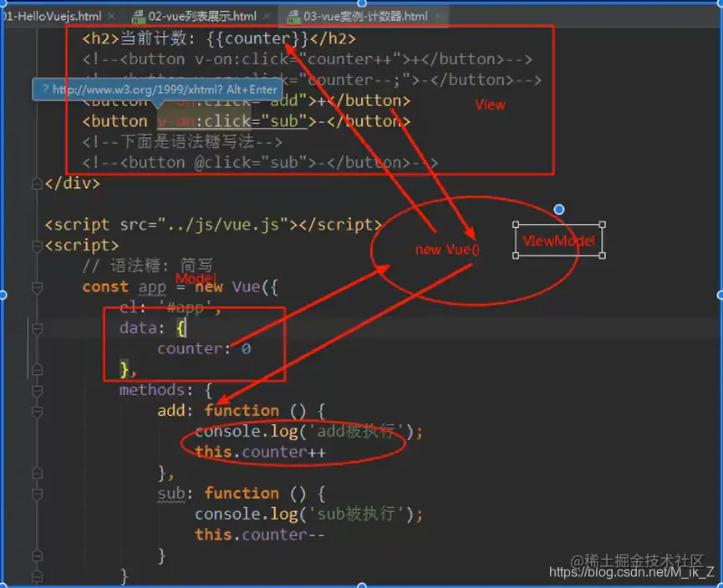Click the fold end marker closing the methods block
723x588 pixels.
(x=38, y=576)
